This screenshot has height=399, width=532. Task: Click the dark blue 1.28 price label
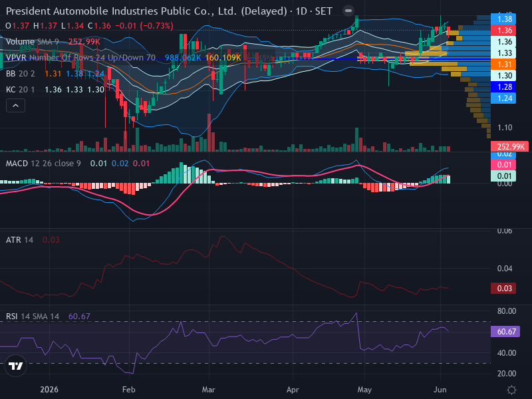click(503, 87)
